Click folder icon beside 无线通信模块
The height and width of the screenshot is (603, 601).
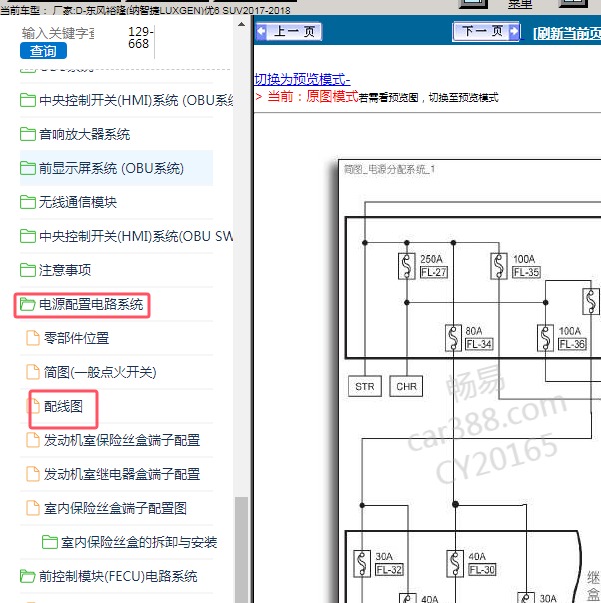pos(28,202)
